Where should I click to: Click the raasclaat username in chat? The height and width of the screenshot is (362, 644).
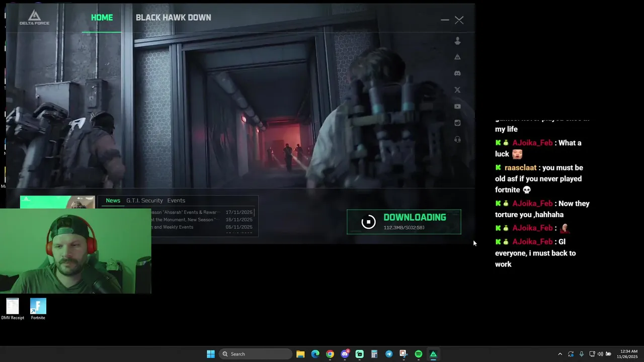[x=520, y=168]
